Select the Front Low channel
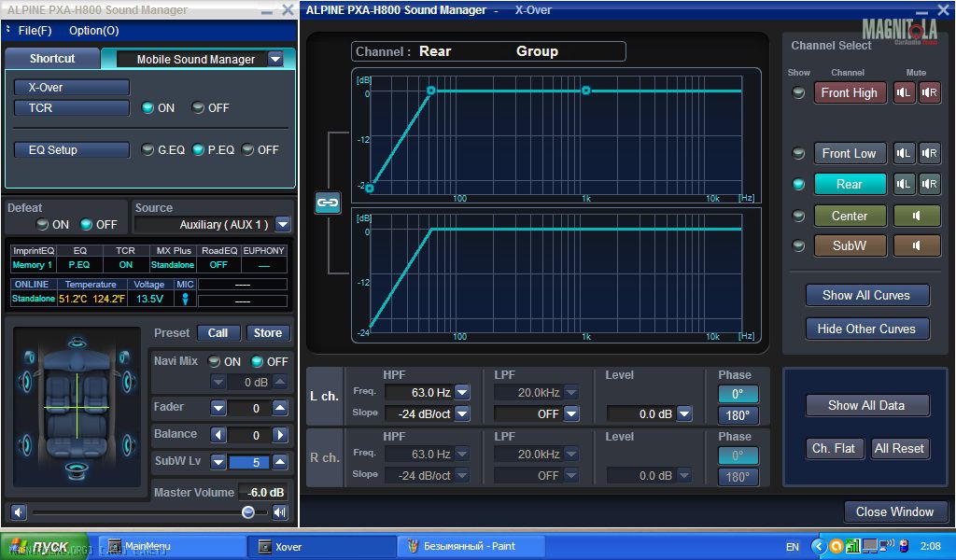The height and width of the screenshot is (560, 956). pos(850,153)
